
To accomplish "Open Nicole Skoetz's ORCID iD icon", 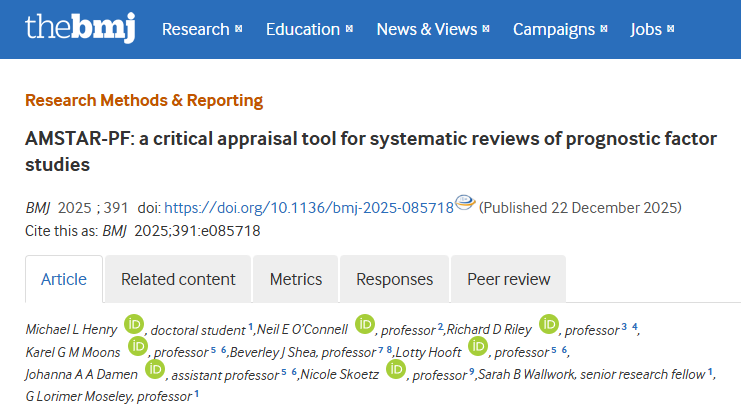I will [396, 369].
